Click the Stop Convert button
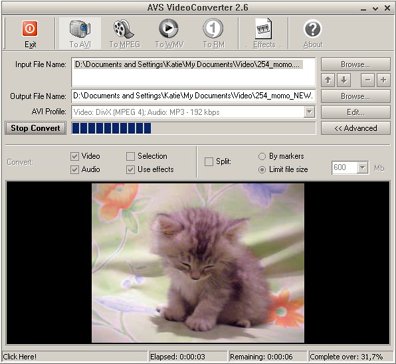This screenshot has height=364, width=396. [x=35, y=128]
